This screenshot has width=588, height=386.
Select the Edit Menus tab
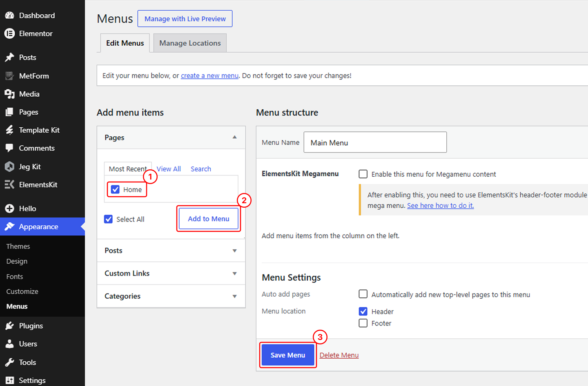[125, 43]
